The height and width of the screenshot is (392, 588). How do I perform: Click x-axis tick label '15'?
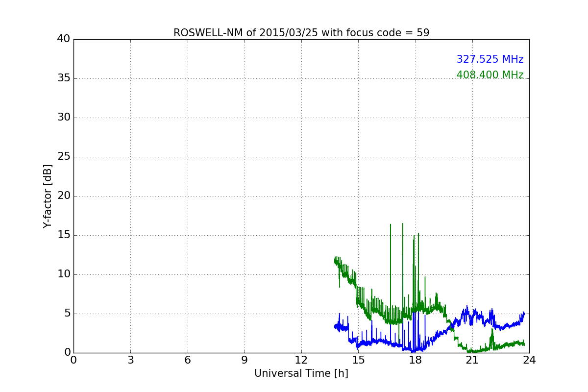click(358, 360)
